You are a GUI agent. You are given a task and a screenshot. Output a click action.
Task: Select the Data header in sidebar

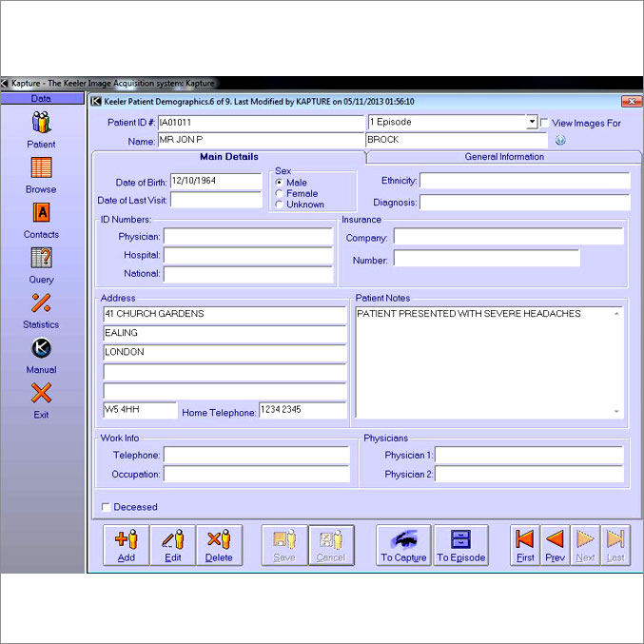coord(41,99)
